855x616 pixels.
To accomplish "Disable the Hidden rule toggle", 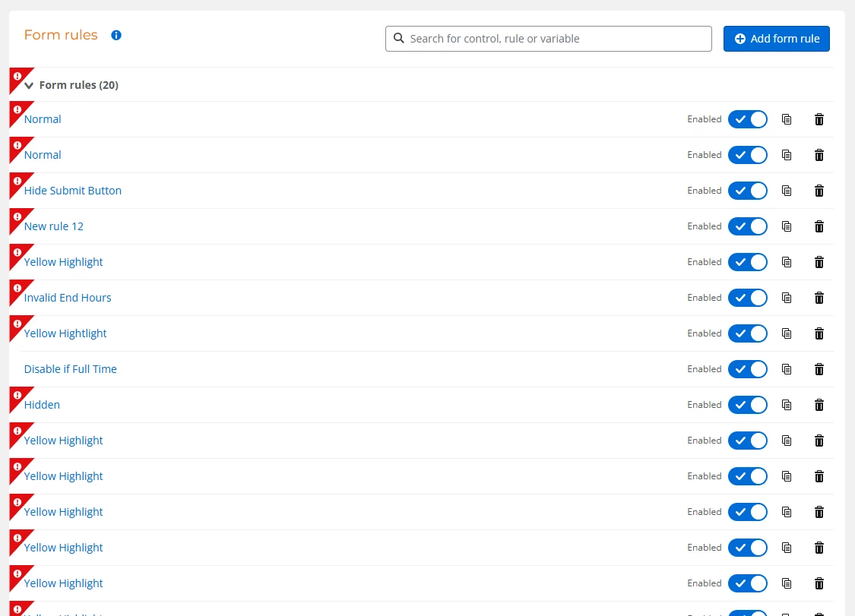I will (748, 405).
